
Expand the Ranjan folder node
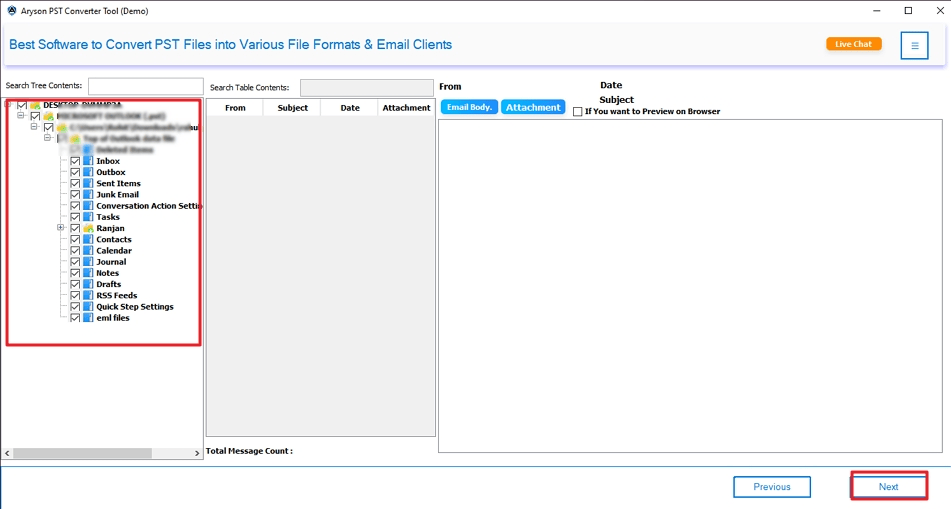pyautogui.click(x=61, y=228)
